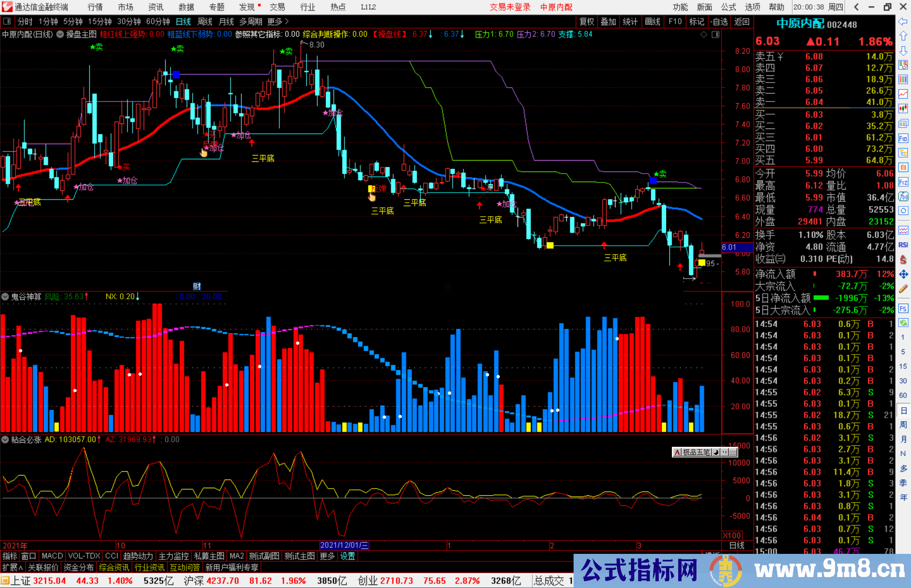Image resolution: width=911 pixels, height=588 pixels.
Task: Click the F12 sidebar icon
Action: pos(903,182)
